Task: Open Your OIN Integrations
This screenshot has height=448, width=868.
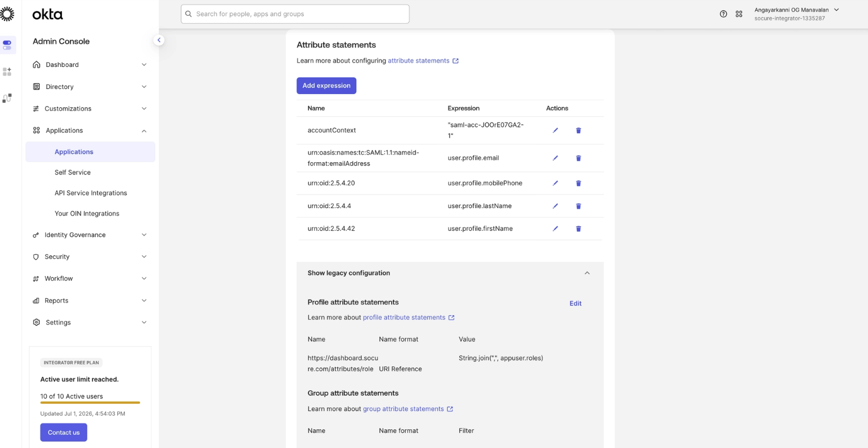Action: pyautogui.click(x=87, y=213)
